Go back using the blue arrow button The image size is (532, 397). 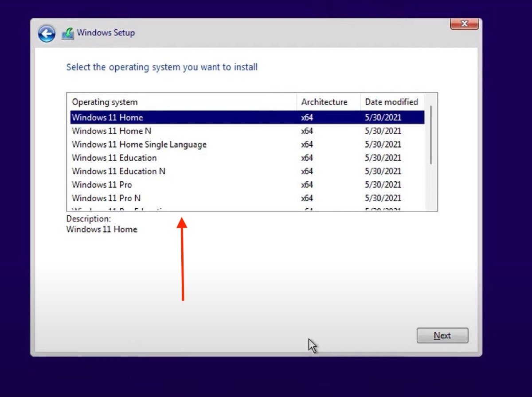tap(47, 33)
